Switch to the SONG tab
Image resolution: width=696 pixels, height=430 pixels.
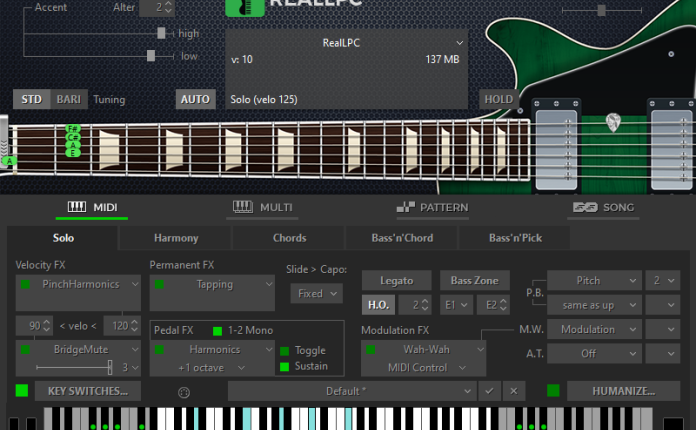(x=603, y=207)
